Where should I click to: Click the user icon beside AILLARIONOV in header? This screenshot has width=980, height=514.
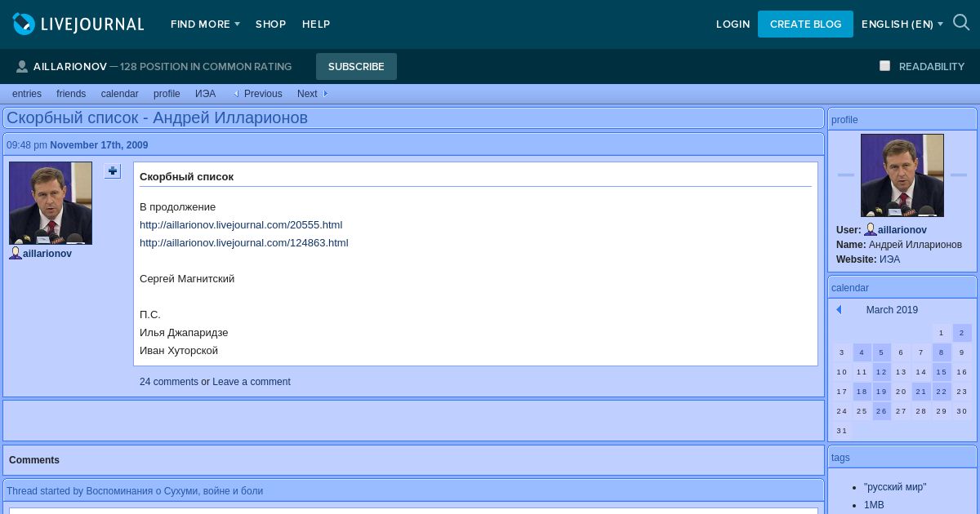[22, 67]
